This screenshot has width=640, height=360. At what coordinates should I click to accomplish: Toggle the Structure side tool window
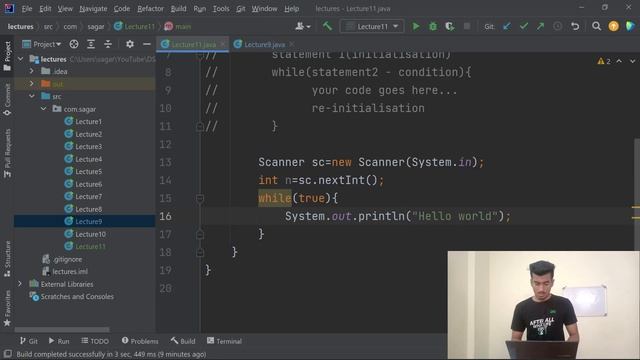tap(7, 259)
